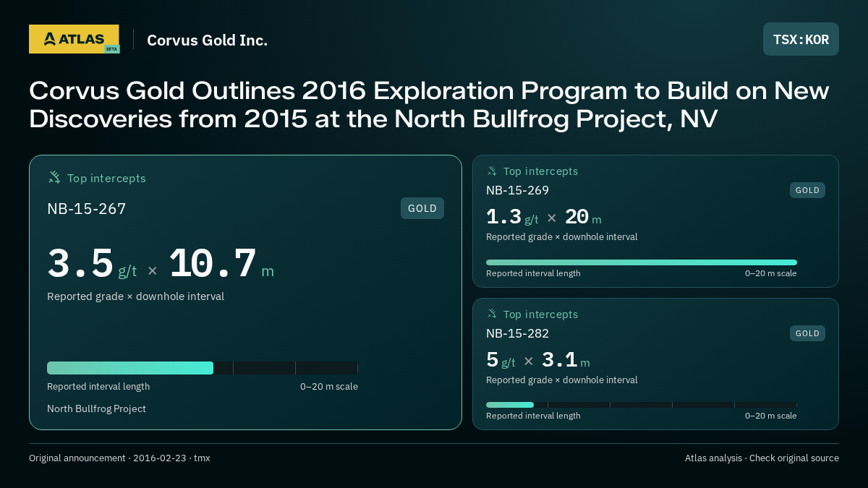
Task: Click the drill icon in NB-15-267 card
Action: (x=54, y=177)
